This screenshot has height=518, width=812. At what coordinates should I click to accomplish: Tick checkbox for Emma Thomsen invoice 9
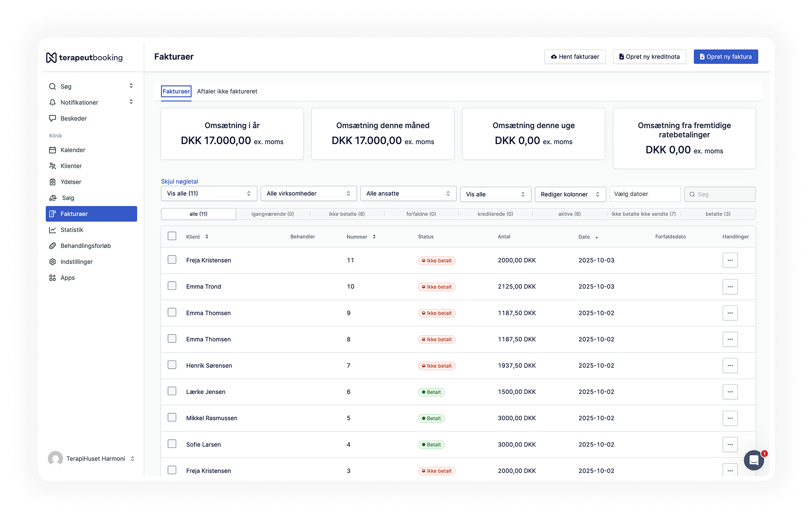tap(172, 312)
